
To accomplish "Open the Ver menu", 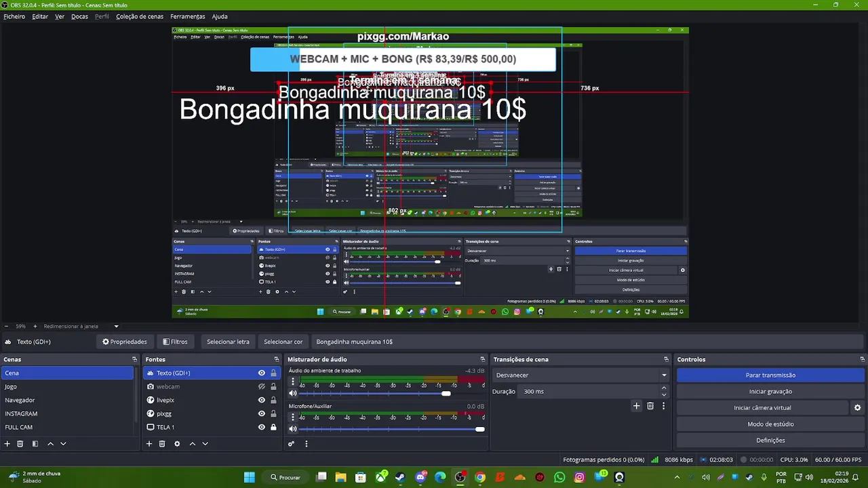I will click(60, 16).
